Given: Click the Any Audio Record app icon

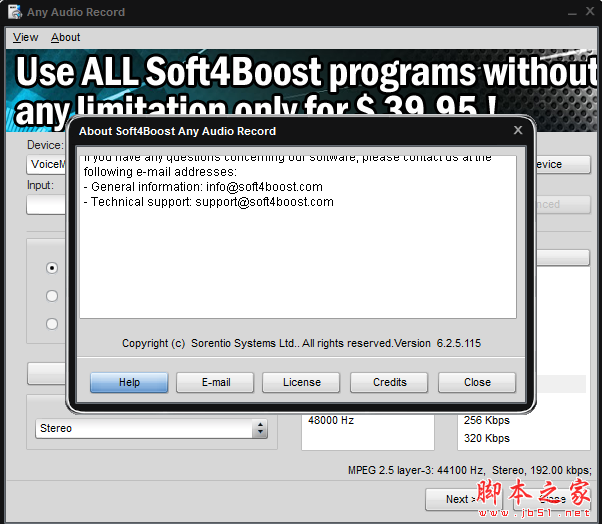Looking at the screenshot, I should tap(15, 12).
